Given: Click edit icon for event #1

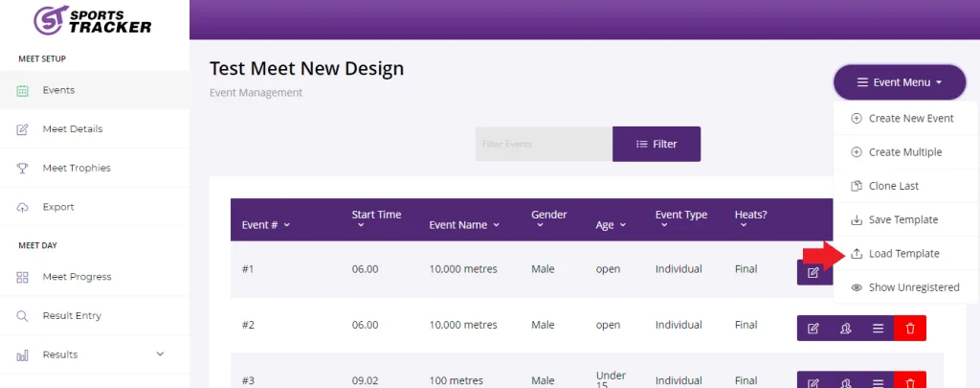Looking at the screenshot, I should coord(813,273).
